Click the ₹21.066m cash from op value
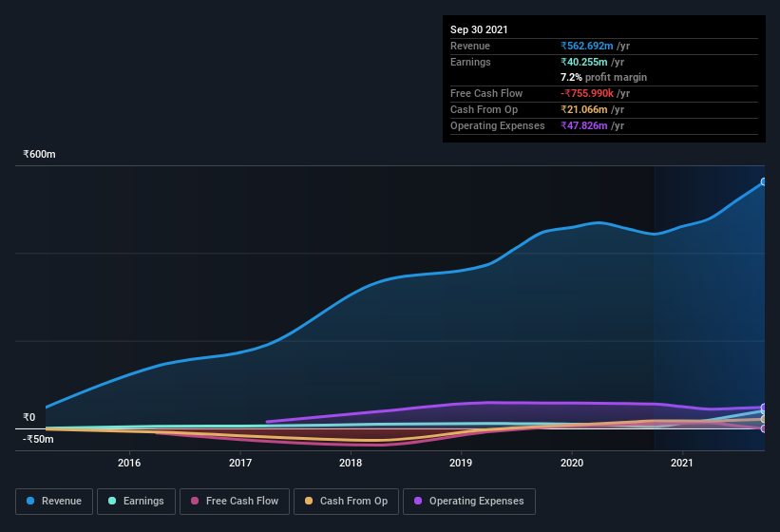 click(x=584, y=109)
